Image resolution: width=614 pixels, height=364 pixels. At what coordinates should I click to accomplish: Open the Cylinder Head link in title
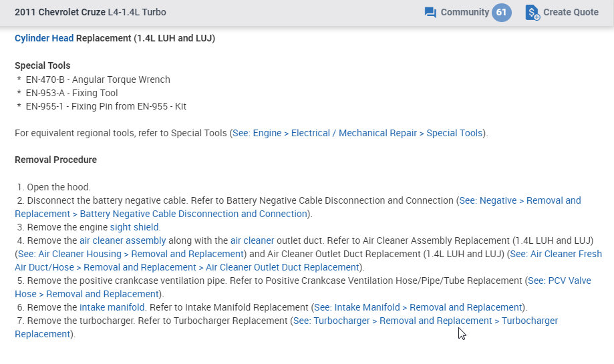coord(44,38)
